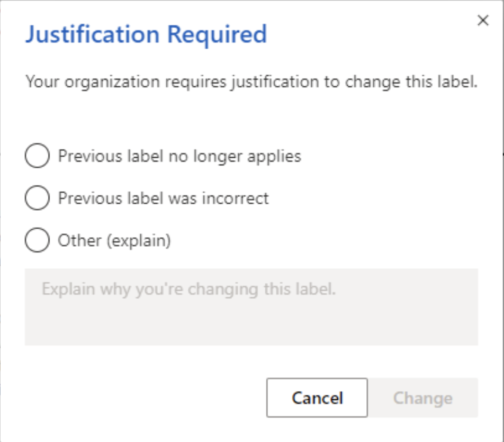Viewport: 504px width, 442px height.
Task: Click the word 'incorrect' in the second option
Action: click(x=235, y=199)
